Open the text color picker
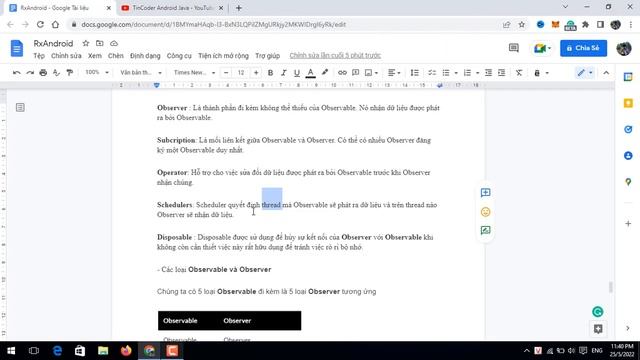 (x=311, y=73)
